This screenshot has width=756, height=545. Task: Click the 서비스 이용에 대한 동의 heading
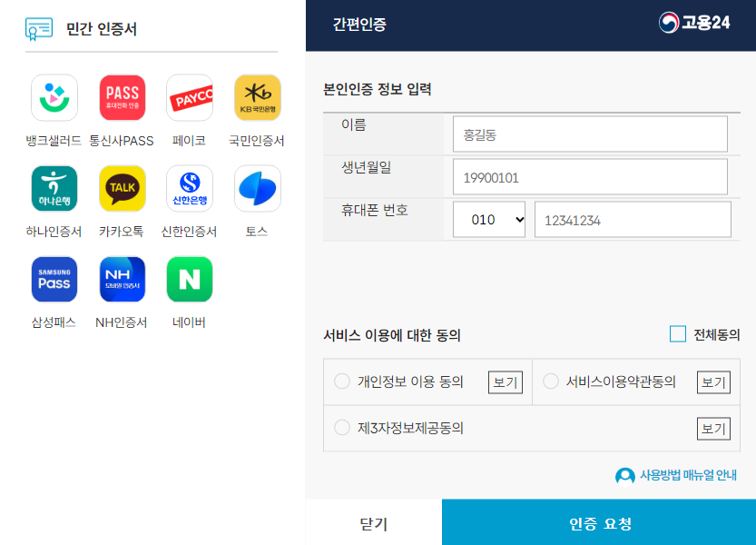[x=392, y=335]
